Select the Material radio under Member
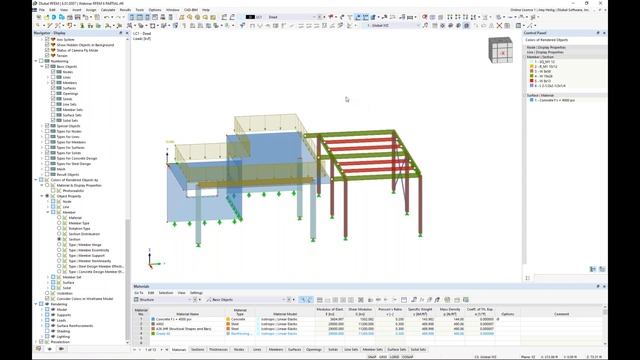Screen dimensions: 640x360 59,218
